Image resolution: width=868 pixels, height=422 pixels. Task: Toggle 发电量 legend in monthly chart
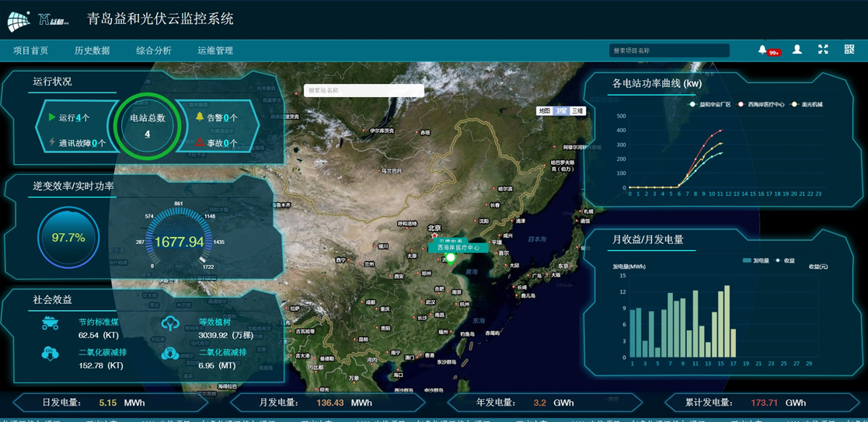pyautogui.click(x=755, y=260)
